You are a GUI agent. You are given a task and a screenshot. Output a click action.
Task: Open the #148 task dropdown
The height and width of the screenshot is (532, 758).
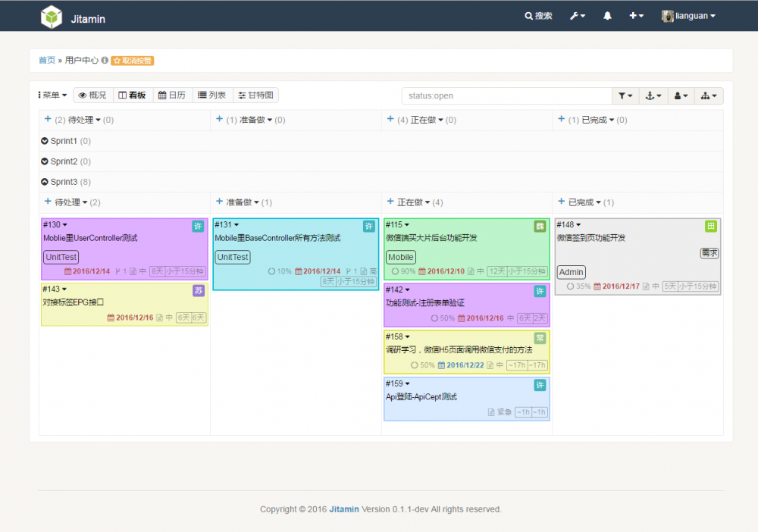[568, 224]
